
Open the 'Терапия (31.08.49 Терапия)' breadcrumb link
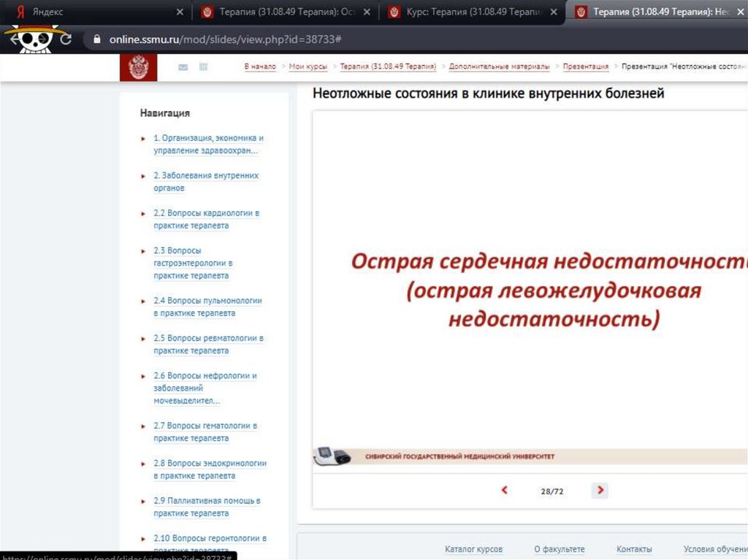pos(388,66)
